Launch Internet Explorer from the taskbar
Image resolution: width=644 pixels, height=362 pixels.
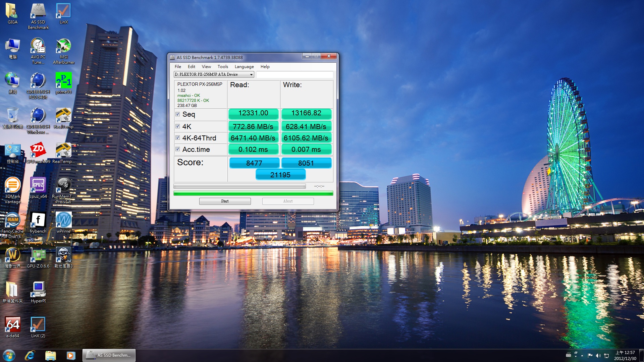tap(30, 355)
